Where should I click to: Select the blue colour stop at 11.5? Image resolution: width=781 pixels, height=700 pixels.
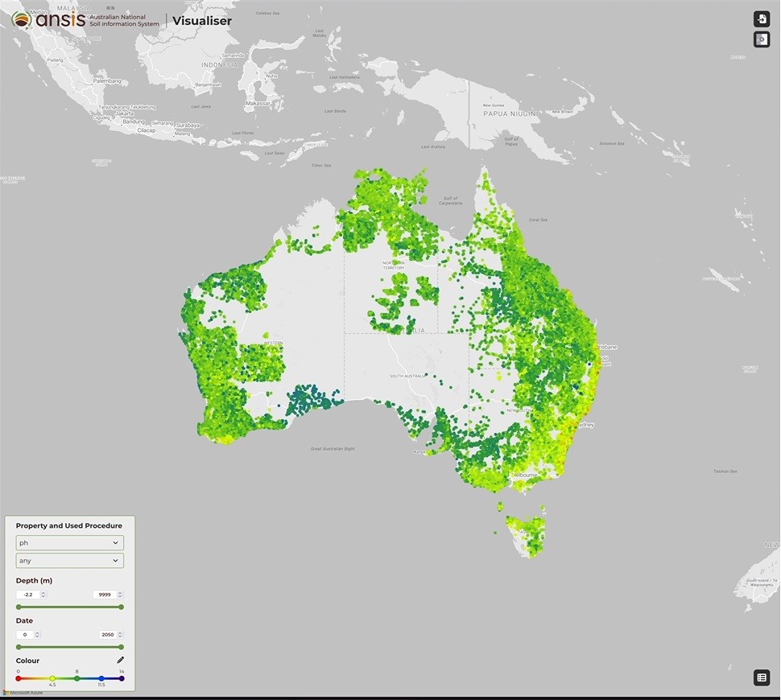[x=101, y=678]
